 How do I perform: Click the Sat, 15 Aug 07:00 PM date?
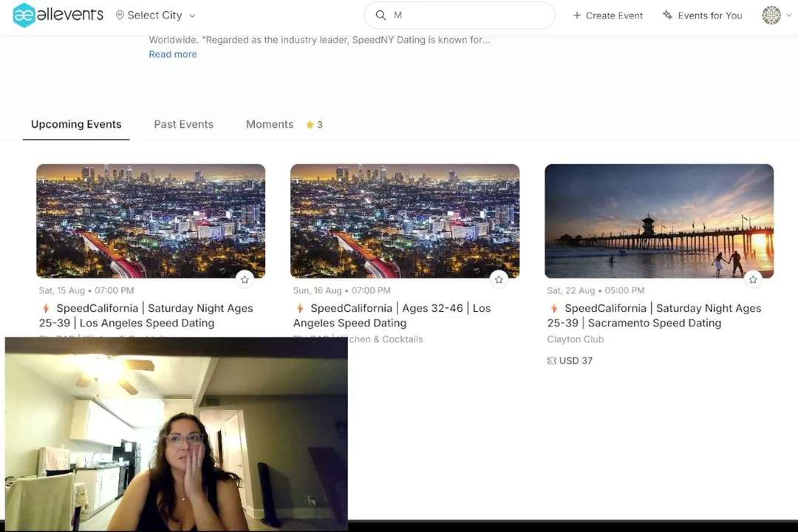coord(86,290)
